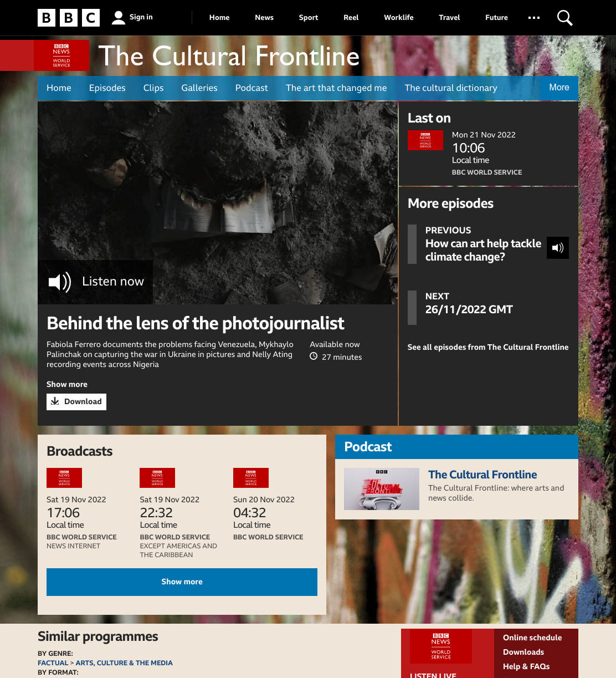Click the BBC logo in header
The width and height of the screenshot is (616, 678).
pyautogui.click(x=69, y=18)
